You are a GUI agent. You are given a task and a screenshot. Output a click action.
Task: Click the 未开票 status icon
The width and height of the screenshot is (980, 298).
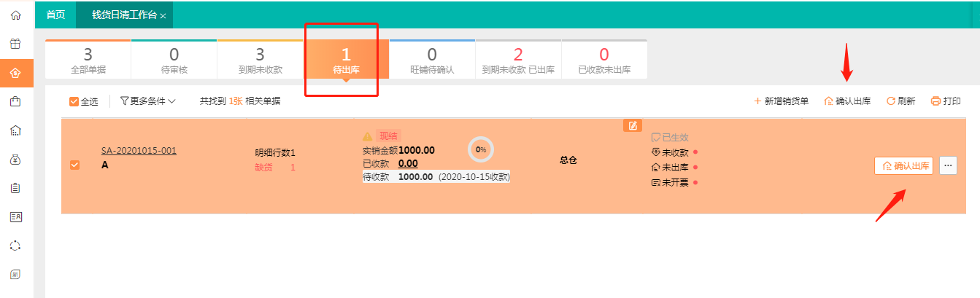coord(655,181)
